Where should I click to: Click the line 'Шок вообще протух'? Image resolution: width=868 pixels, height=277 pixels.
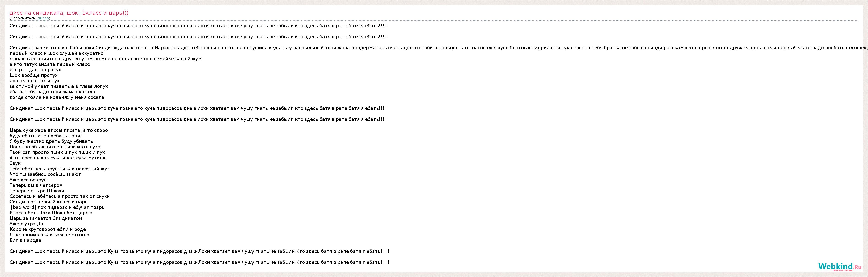pyautogui.click(x=34, y=75)
